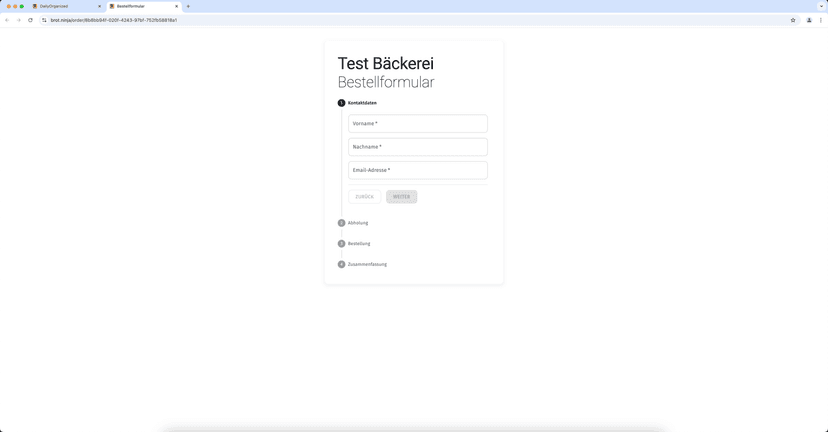Click the site info icon in address bar
828x432 pixels.
[44, 20]
